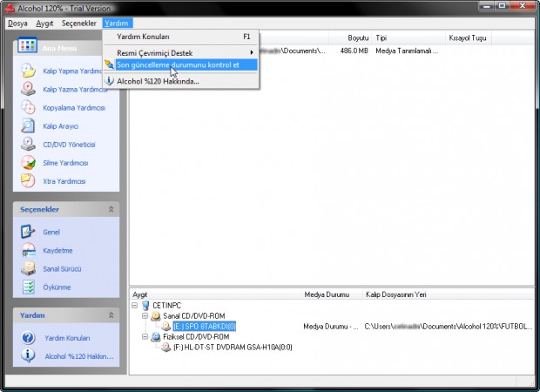Sort by Kısayol Tuşu column header
Screen dimensions: 540x392
(469, 37)
